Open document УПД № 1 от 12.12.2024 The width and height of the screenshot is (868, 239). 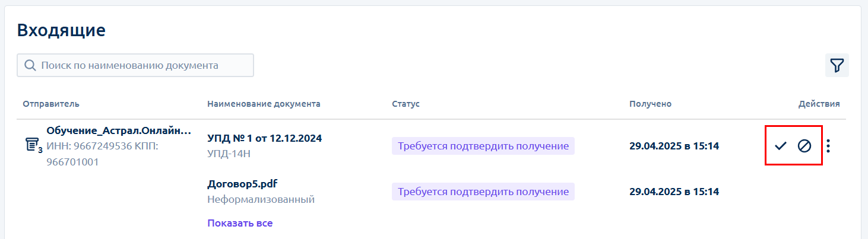click(265, 138)
